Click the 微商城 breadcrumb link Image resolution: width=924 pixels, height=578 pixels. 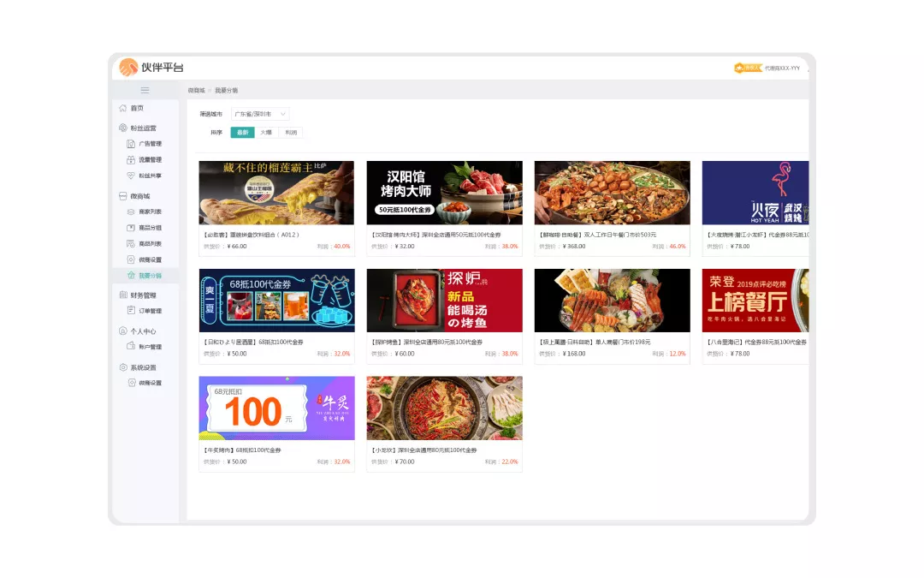pyautogui.click(x=197, y=90)
